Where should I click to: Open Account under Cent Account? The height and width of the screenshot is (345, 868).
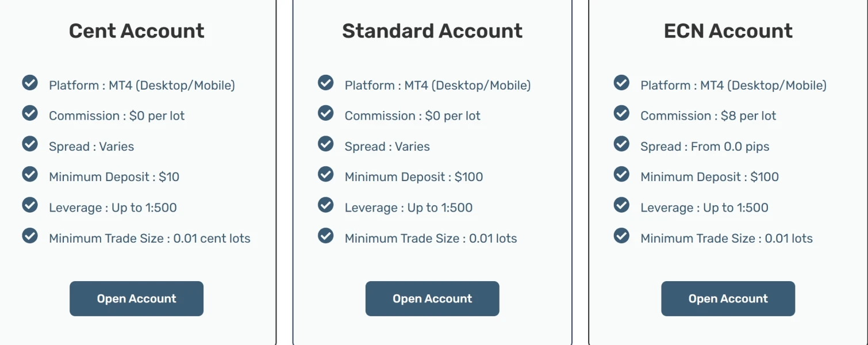pos(136,298)
